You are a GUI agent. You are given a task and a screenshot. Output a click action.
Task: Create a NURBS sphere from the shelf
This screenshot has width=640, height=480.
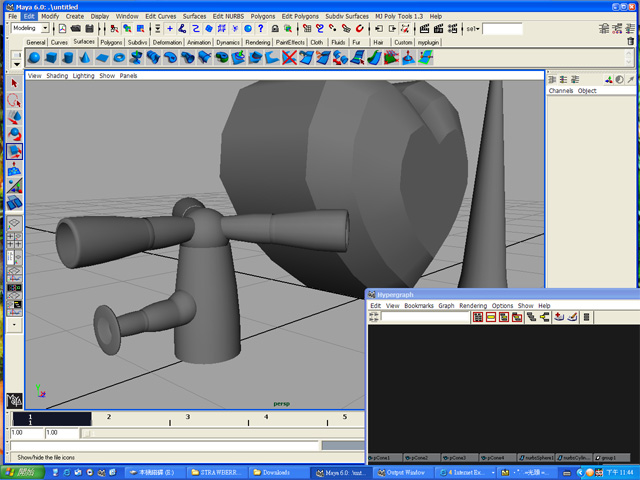click(x=34, y=58)
